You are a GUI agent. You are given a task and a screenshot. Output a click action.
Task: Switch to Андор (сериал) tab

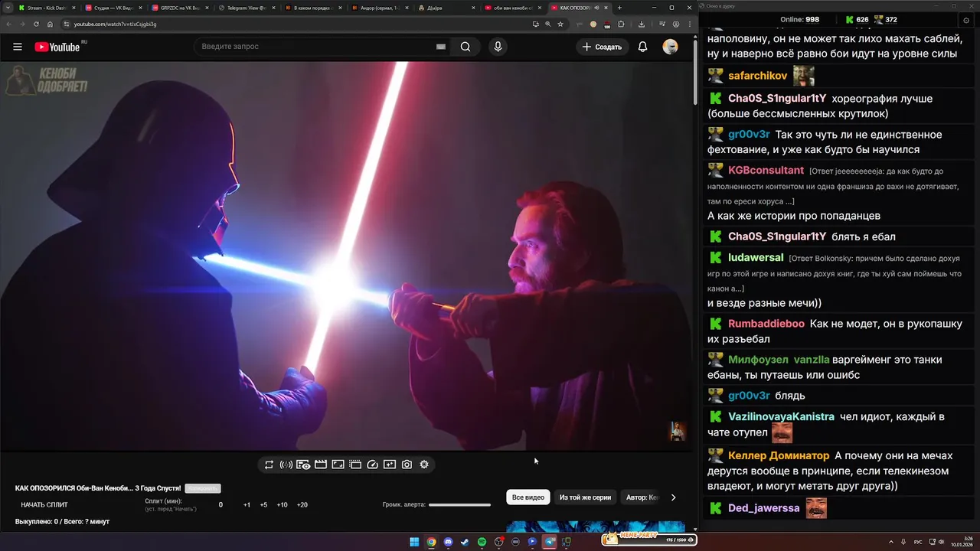(x=380, y=8)
